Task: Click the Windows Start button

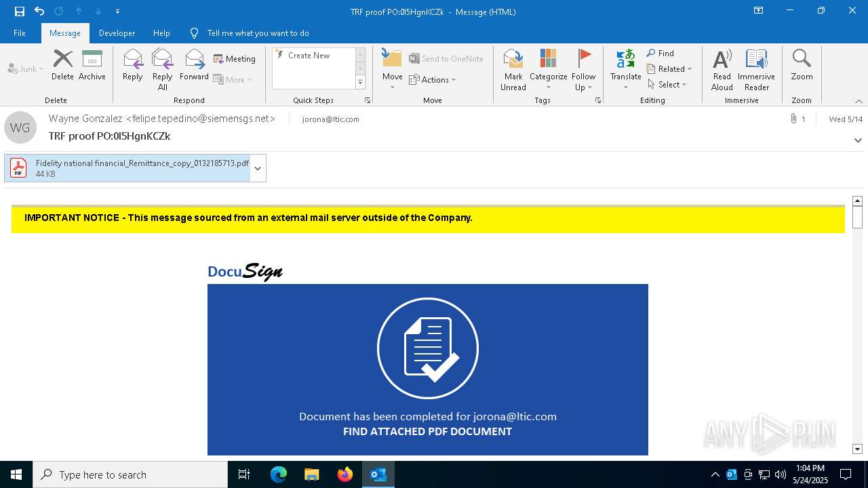Action: pyautogui.click(x=16, y=474)
